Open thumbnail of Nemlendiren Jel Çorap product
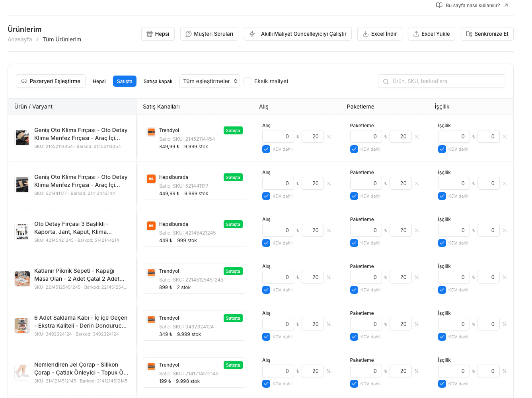Viewport: 532px width, 398px height. point(22,373)
